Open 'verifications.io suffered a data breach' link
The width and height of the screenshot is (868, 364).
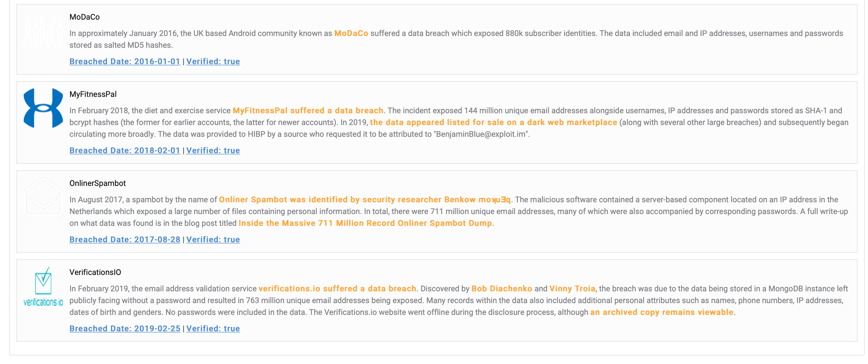tap(337, 289)
